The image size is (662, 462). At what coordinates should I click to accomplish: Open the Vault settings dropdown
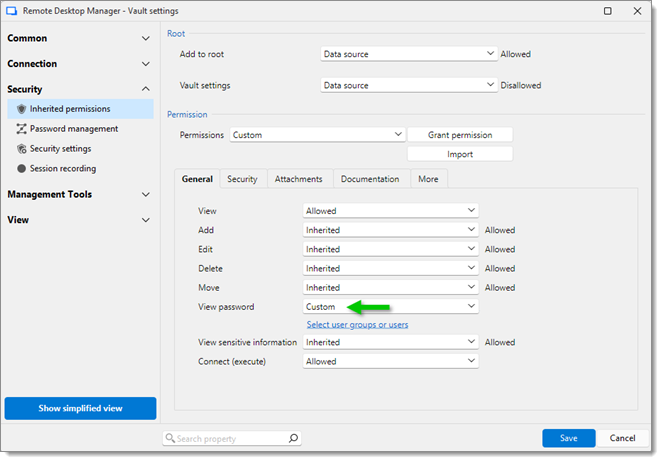click(x=409, y=85)
